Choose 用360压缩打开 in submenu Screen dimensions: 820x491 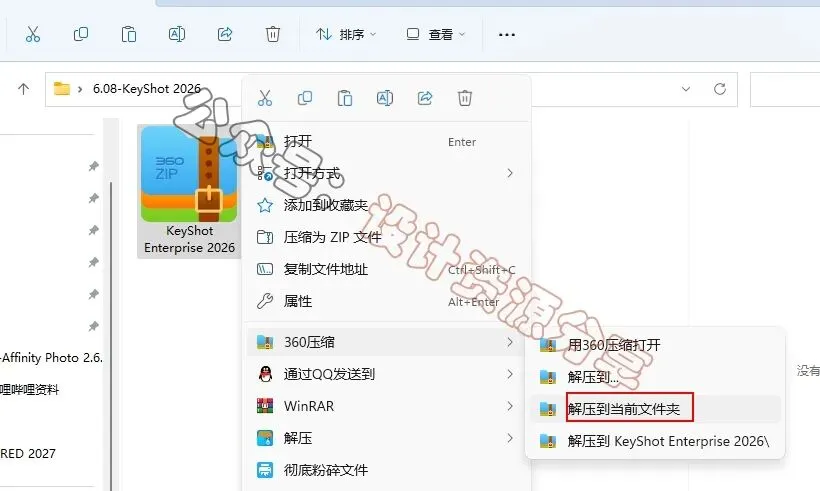(655, 345)
